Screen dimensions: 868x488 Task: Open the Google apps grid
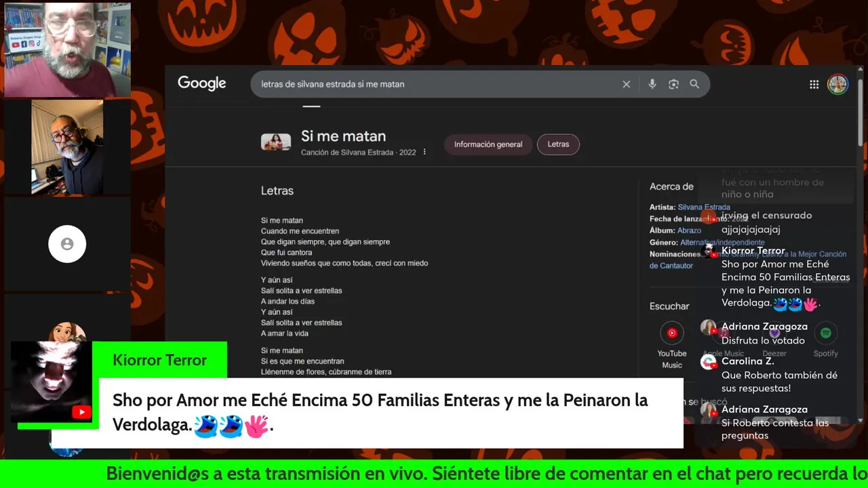[x=814, y=84]
